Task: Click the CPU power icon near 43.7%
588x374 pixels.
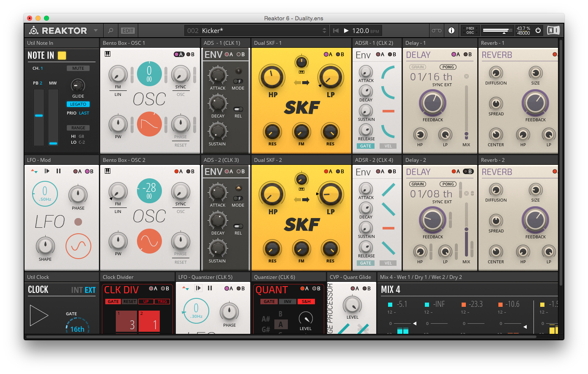Action: click(538, 30)
